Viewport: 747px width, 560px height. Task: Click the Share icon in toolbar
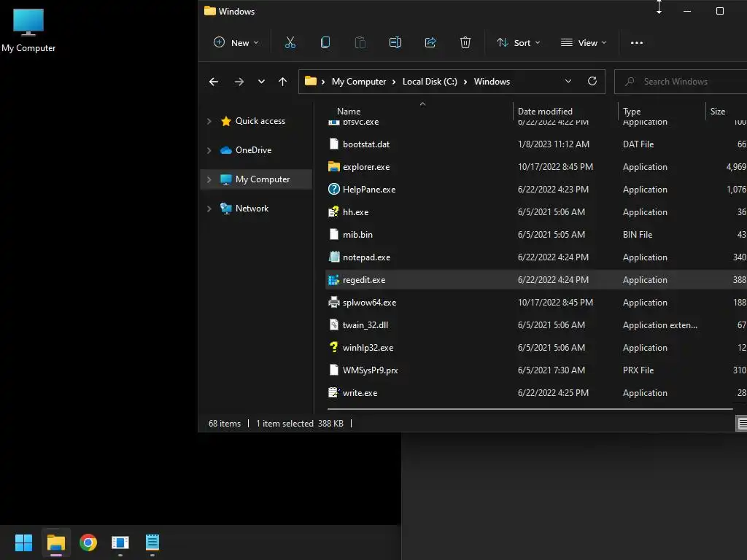[x=430, y=42]
